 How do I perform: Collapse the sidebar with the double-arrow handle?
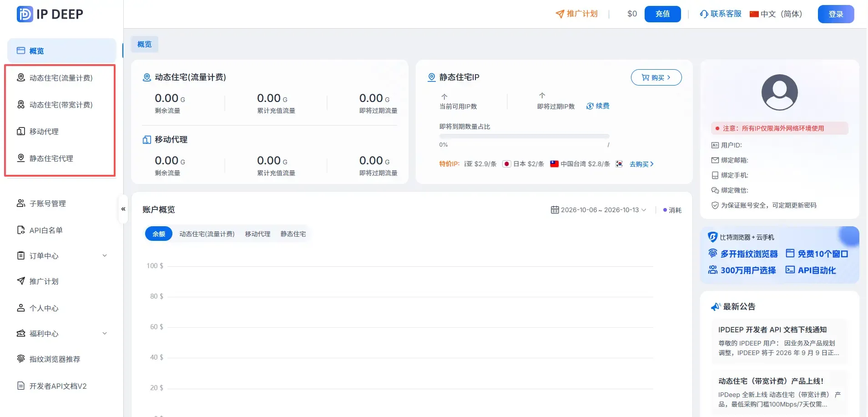point(123,209)
